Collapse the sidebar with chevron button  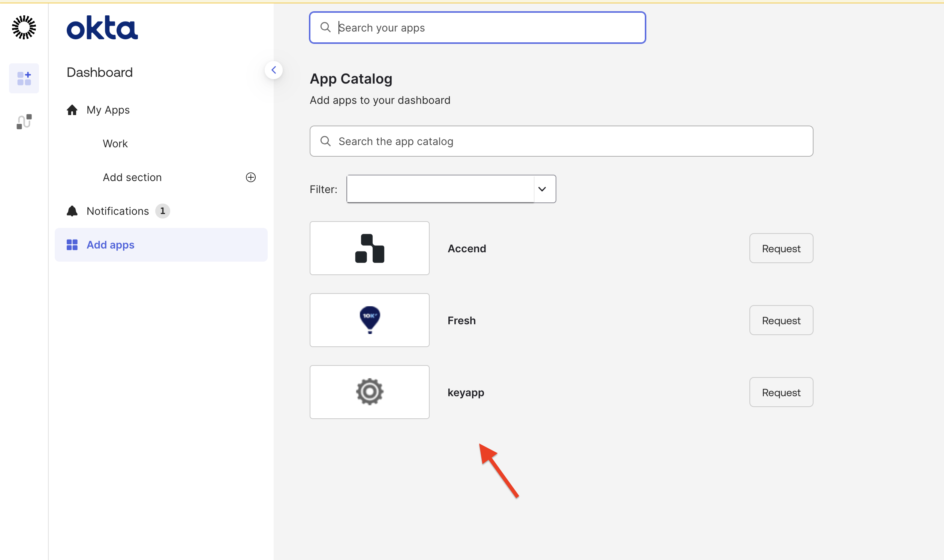coord(274,70)
